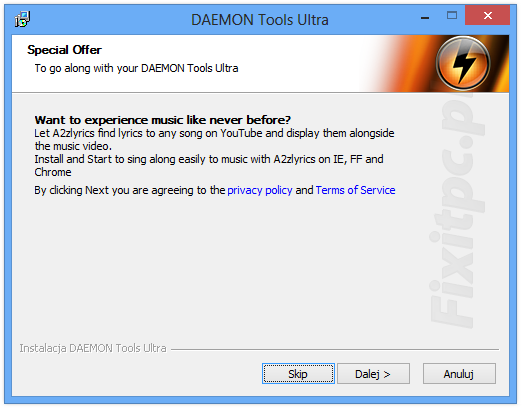This screenshot has height=408, width=522.
Task: Skip the A2zlyrics special offer
Action: (298, 374)
